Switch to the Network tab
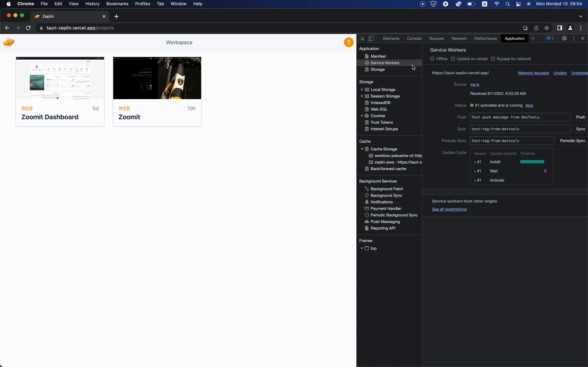Viewport: 588px width, 367px height. (459, 38)
